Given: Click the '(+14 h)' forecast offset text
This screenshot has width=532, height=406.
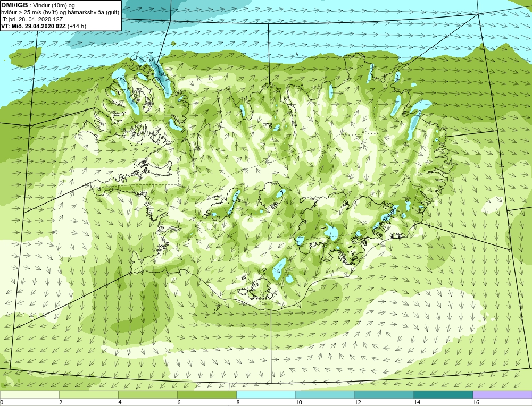Looking at the screenshot, I should 77,26.
